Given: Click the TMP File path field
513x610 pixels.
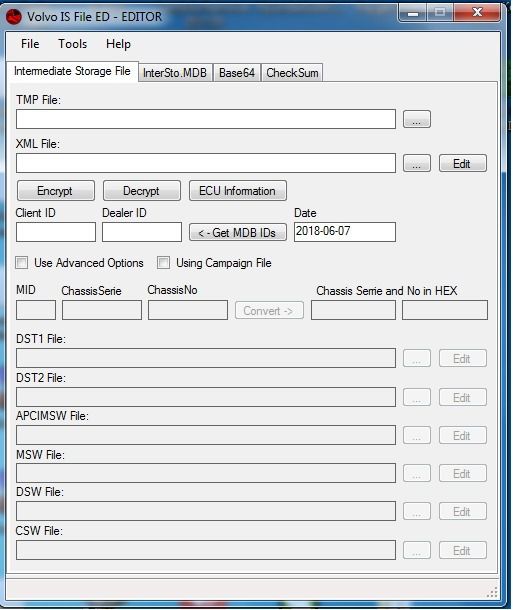Looking at the screenshot, I should tap(206, 119).
